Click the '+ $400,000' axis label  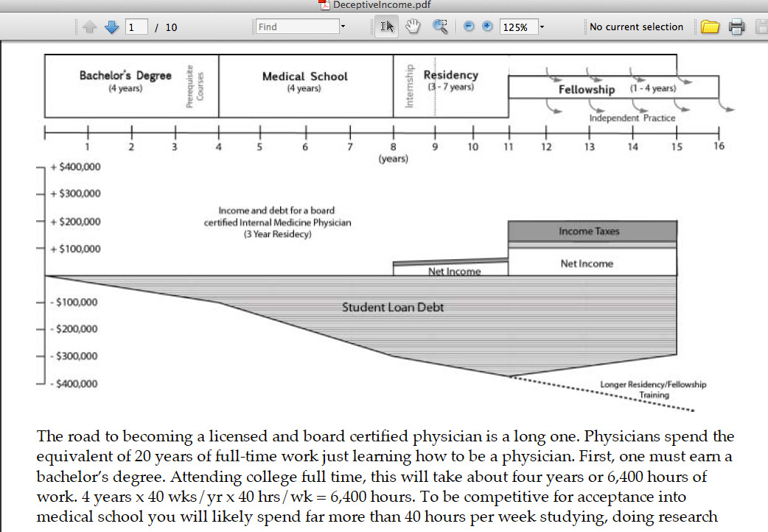[75, 167]
